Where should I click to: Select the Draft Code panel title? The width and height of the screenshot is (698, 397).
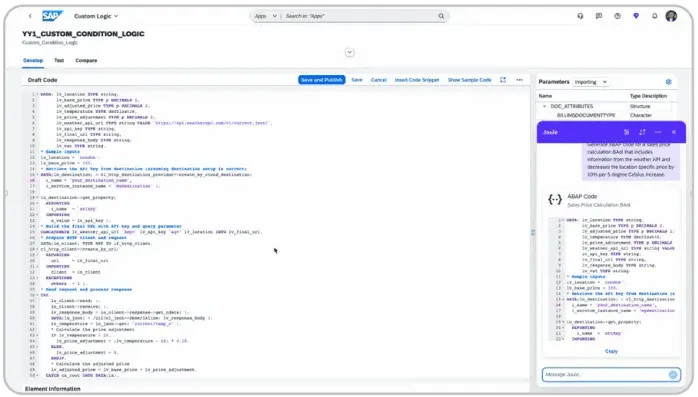tap(42, 80)
